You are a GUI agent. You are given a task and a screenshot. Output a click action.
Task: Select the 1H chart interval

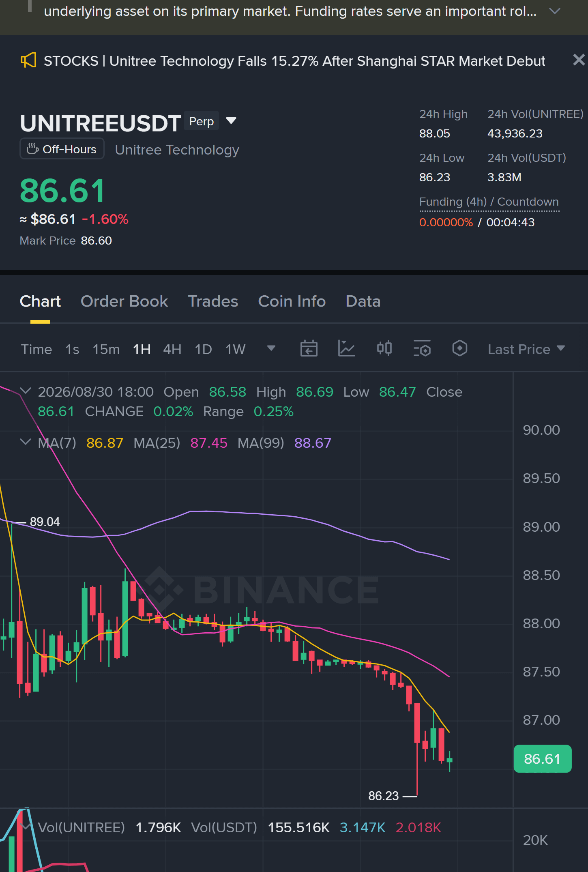click(x=142, y=349)
